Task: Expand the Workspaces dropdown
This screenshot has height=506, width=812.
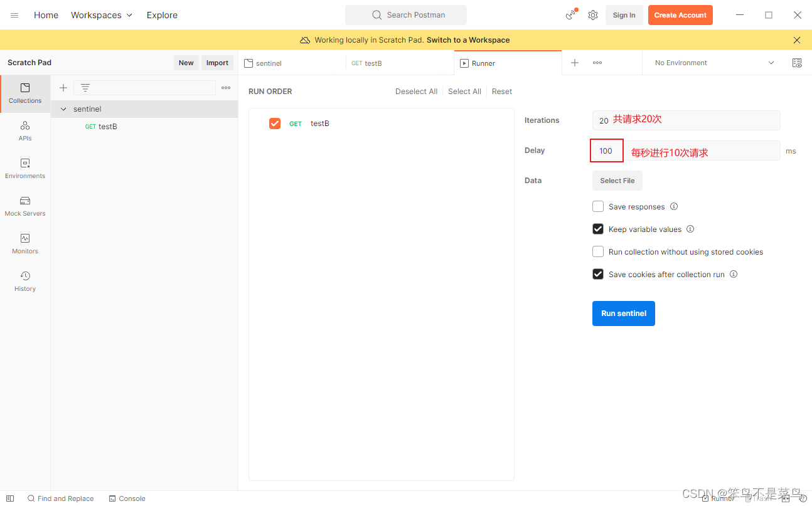Action: click(x=102, y=15)
